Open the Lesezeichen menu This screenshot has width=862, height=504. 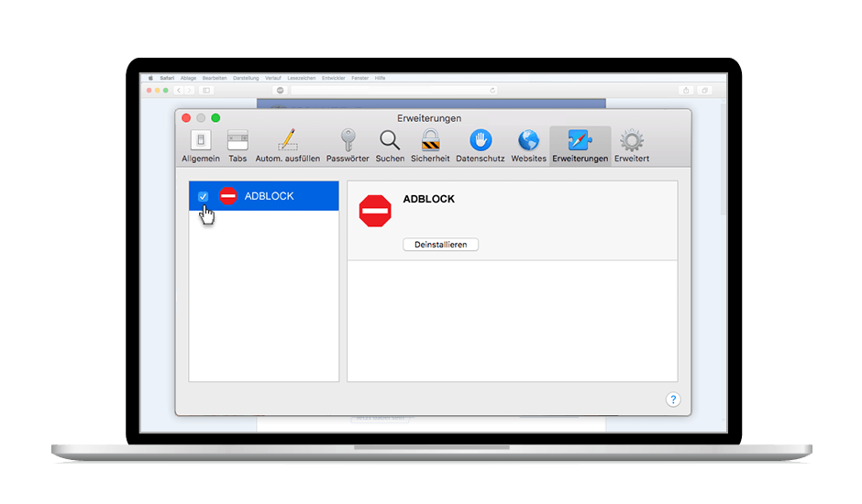[302, 78]
